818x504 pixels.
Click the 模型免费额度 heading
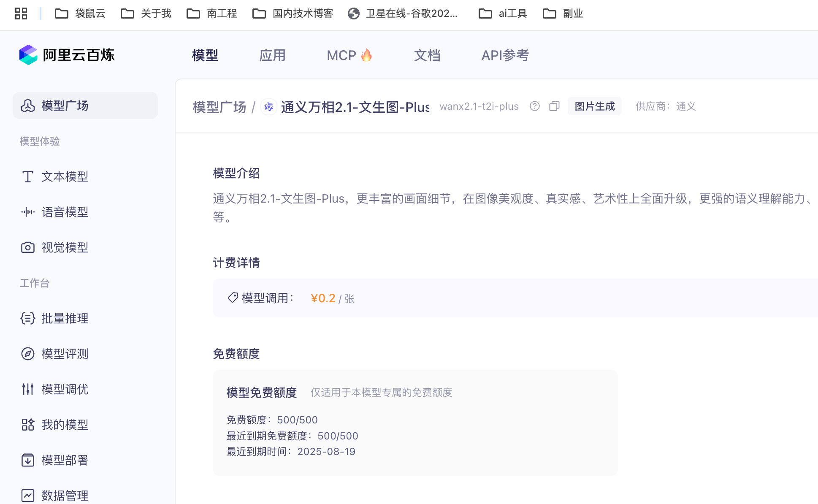pos(262,393)
